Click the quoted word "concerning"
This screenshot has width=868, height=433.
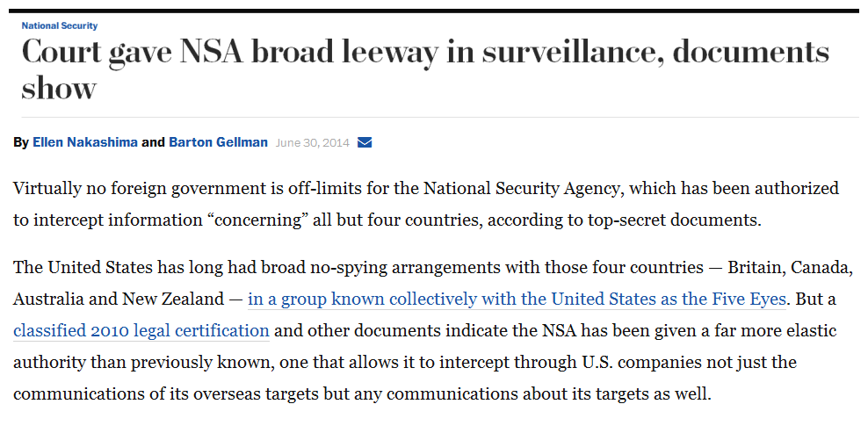[278, 220]
